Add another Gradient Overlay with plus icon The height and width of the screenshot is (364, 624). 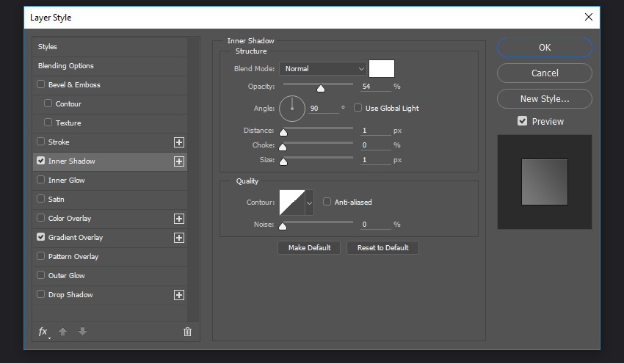click(x=179, y=238)
